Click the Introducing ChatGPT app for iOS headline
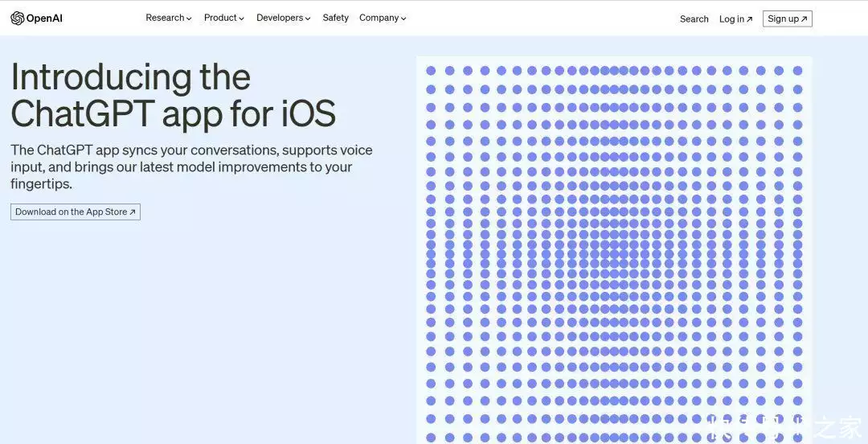The width and height of the screenshot is (868, 444). pos(174,96)
